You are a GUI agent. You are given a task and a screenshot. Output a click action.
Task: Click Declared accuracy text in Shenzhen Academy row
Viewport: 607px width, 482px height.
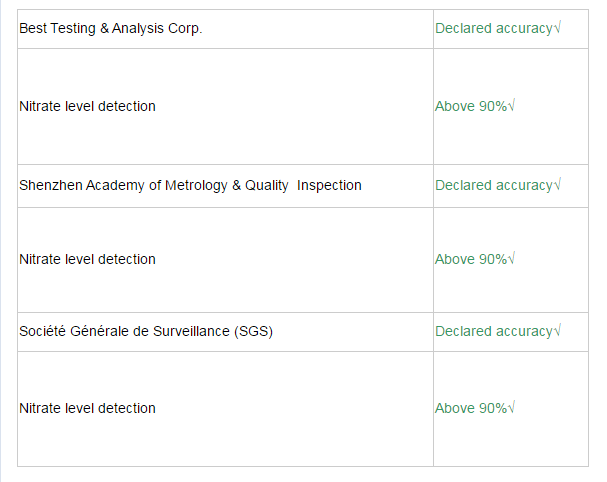(x=493, y=185)
